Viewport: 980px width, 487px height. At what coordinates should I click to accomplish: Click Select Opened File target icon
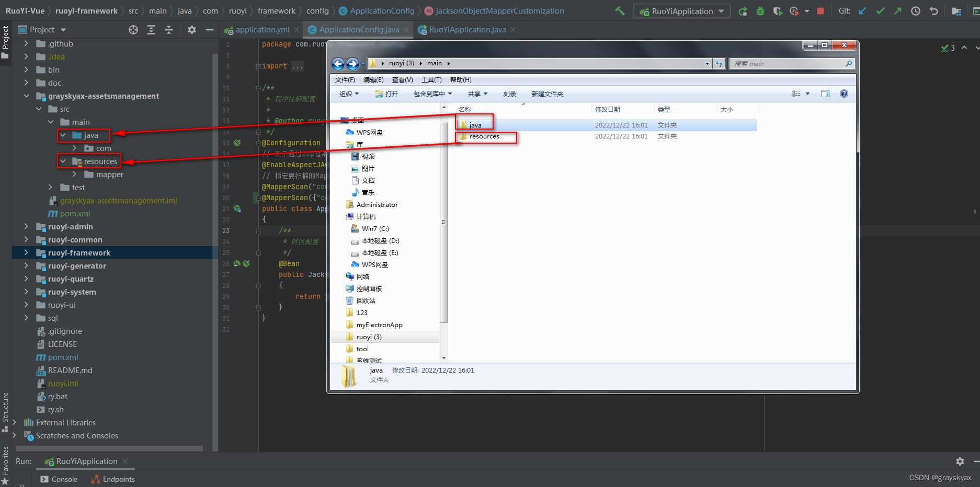[x=133, y=30]
